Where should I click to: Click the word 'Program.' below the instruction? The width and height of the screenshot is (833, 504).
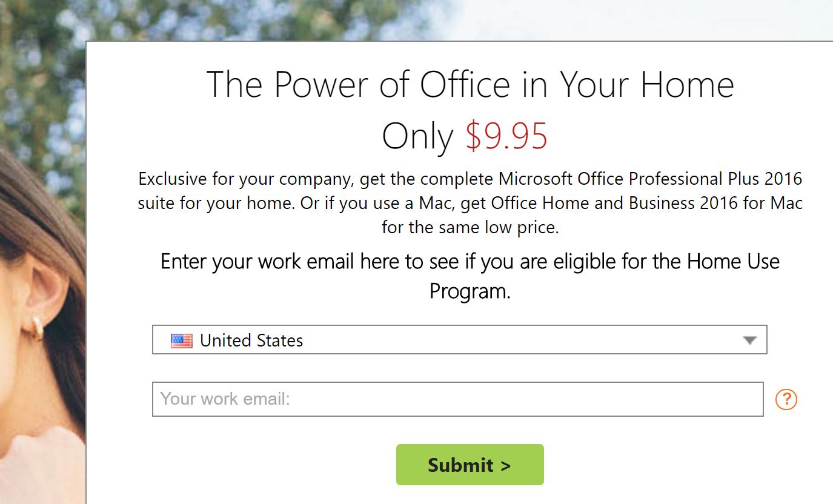pos(470,291)
